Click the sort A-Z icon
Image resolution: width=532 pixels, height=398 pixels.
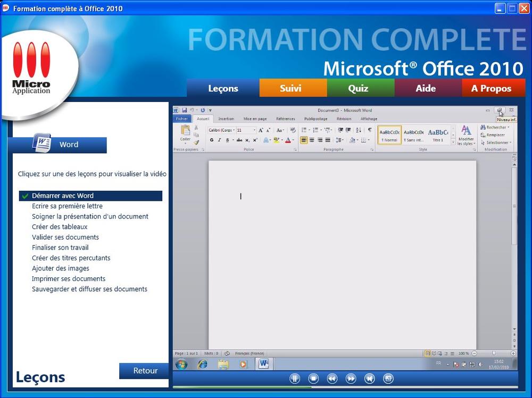[x=359, y=130]
